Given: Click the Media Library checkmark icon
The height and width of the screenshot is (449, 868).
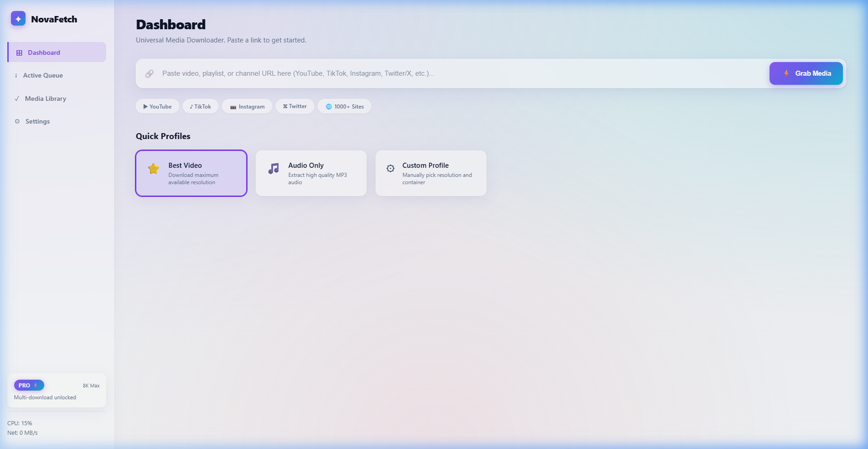Looking at the screenshot, I should (x=17, y=99).
